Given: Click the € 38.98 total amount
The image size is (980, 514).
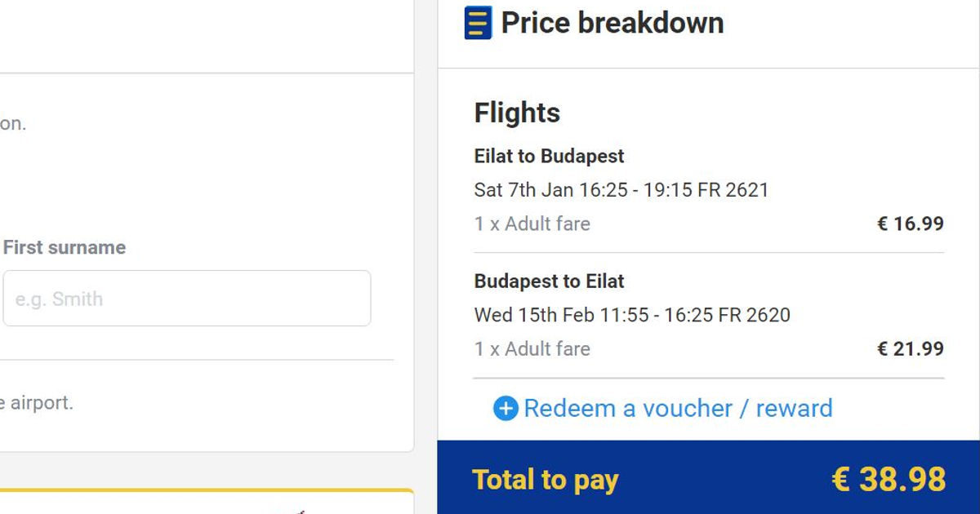Looking at the screenshot, I should [x=889, y=479].
